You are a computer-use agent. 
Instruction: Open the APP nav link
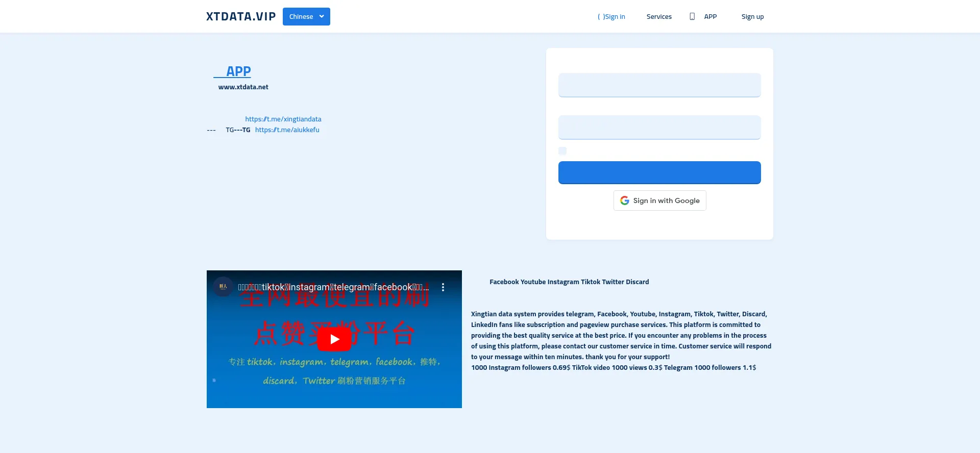[x=710, y=16]
